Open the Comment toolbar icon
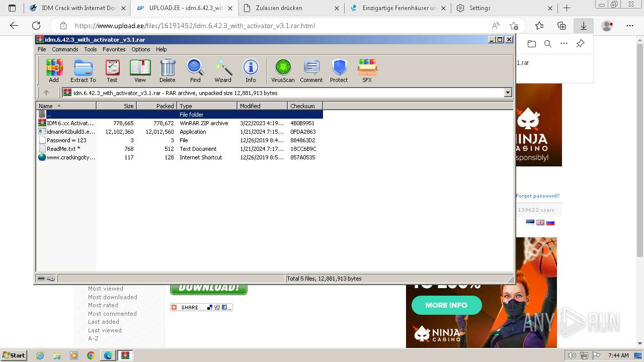 tap(311, 70)
